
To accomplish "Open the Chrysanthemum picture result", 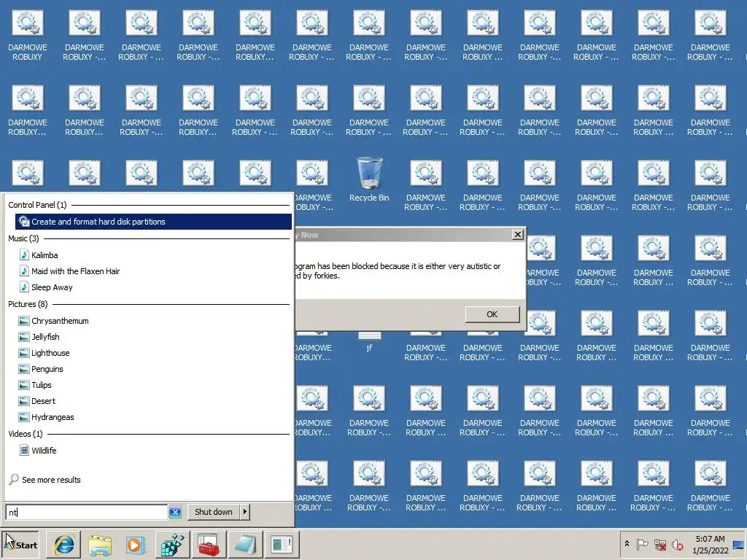I will pyautogui.click(x=60, y=321).
